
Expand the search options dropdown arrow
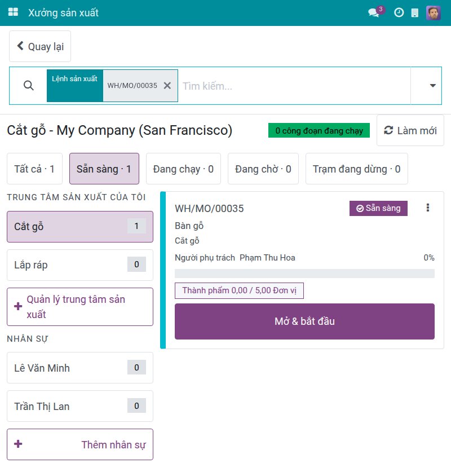(433, 86)
